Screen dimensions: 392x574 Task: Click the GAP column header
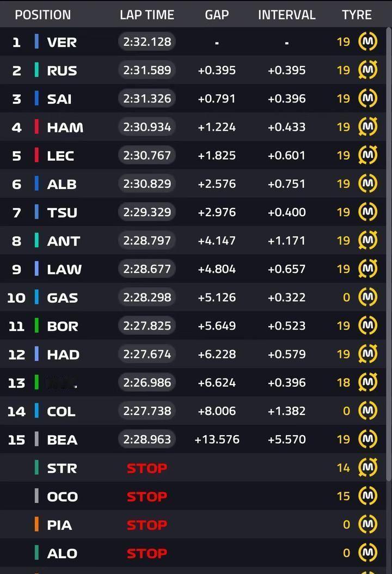[217, 15]
